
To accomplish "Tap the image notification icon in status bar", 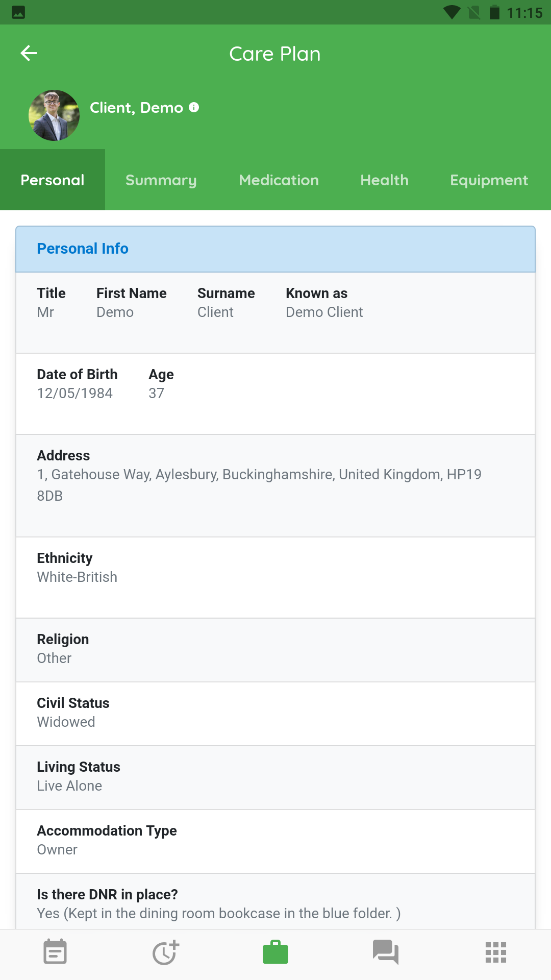I will click(x=18, y=12).
